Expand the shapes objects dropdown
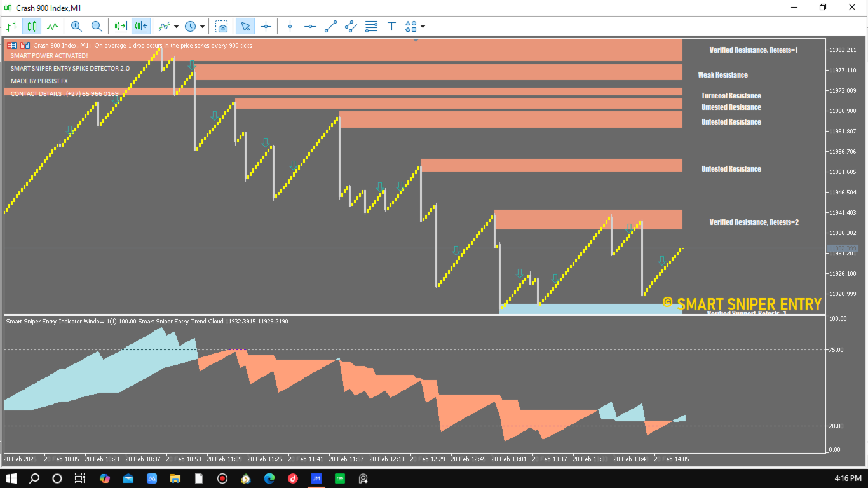 pos(423,27)
